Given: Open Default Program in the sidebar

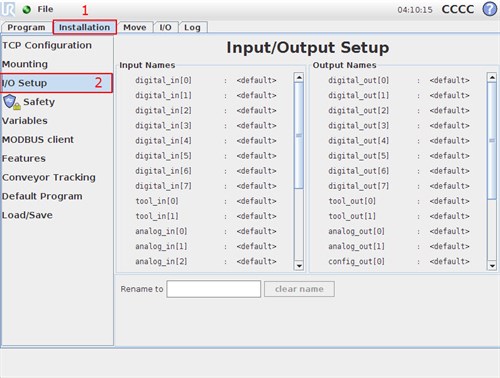Looking at the screenshot, I should point(42,196).
